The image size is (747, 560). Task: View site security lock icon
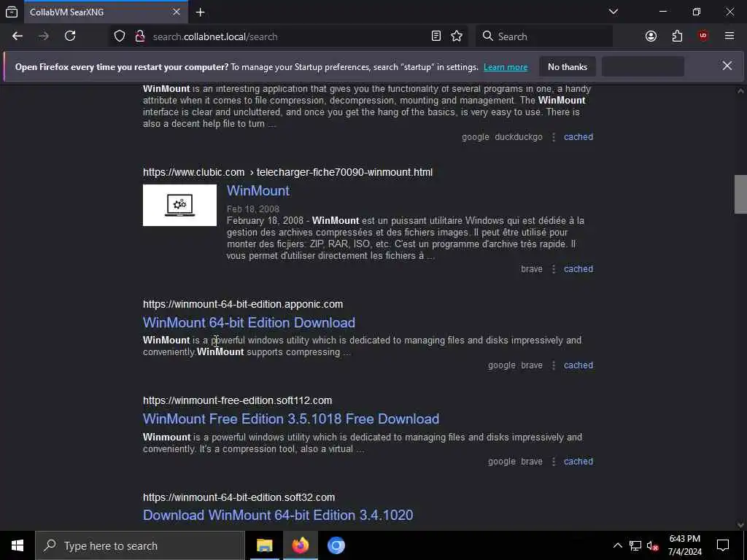click(x=139, y=36)
